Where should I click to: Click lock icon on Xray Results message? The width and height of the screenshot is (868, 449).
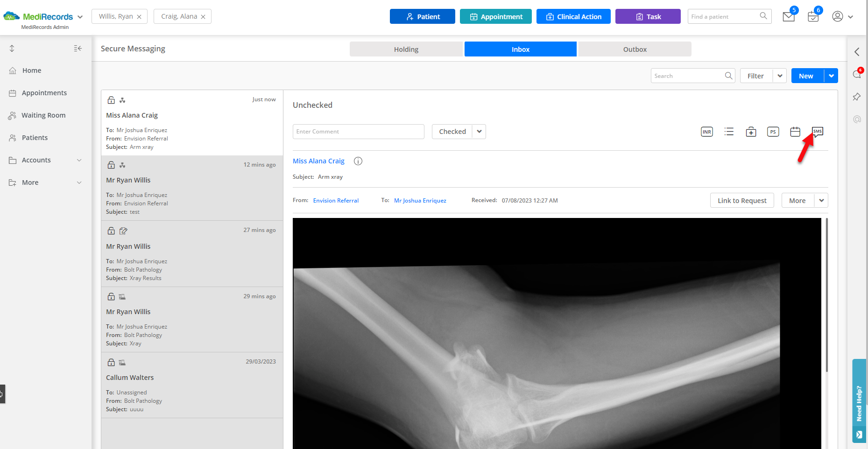111,231
